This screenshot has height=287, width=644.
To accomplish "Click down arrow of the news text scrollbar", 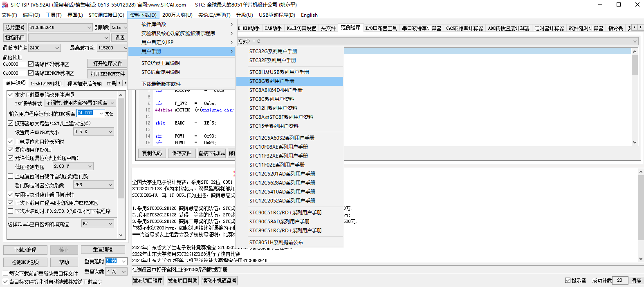I will tap(641, 259).
